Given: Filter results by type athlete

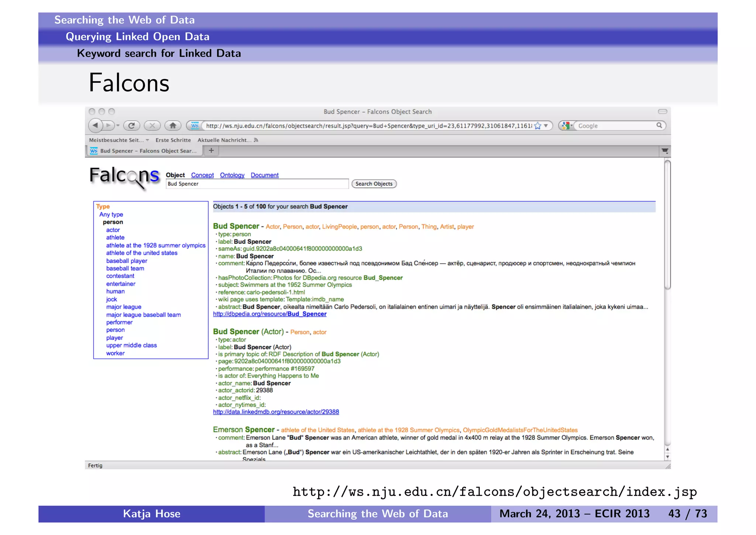Looking at the screenshot, I should 115,238.
